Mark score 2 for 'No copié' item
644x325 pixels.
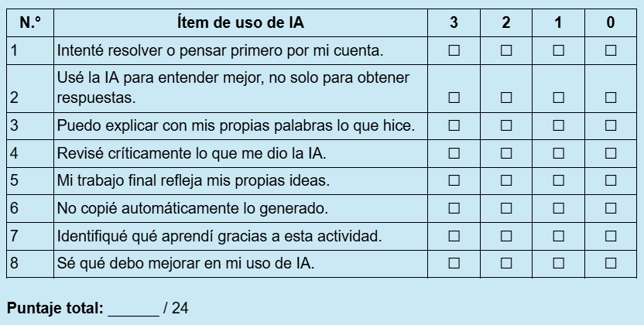506,208
